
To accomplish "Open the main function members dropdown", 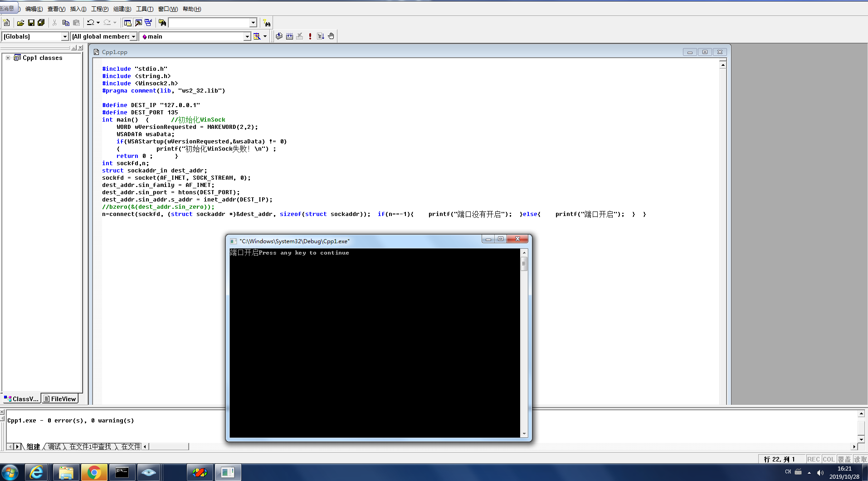I will (247, 37).
